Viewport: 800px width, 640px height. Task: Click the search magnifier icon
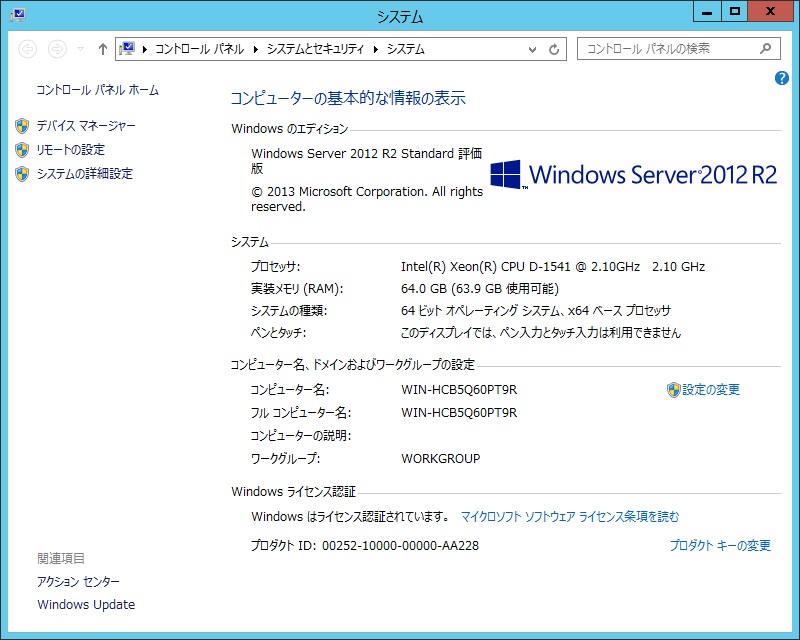click(x=766, y=48)
